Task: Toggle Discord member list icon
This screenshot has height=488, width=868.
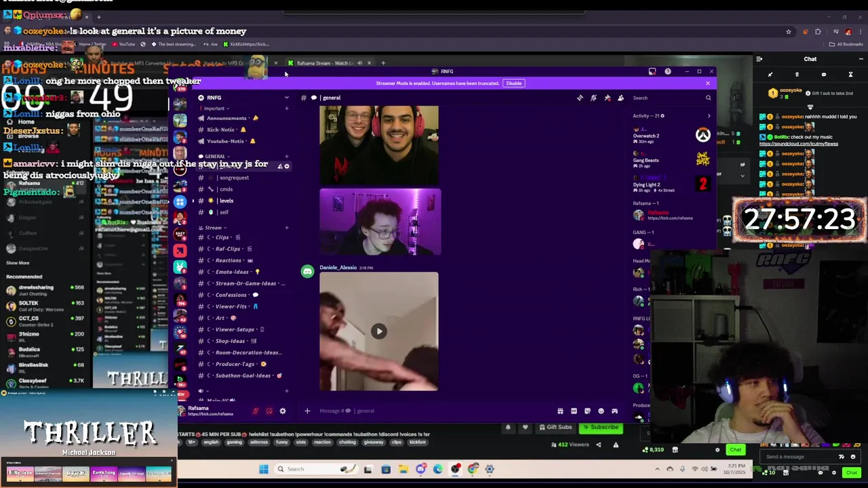Action: 620,98
